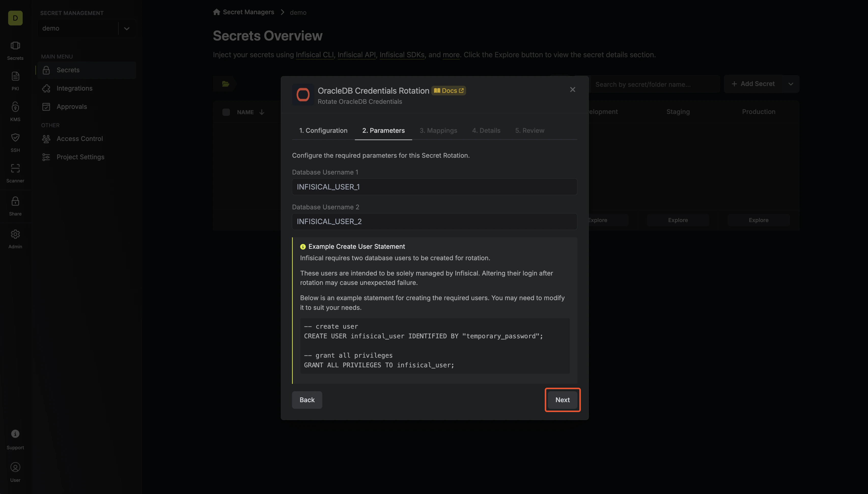Open the Share secret icon

(x=15, y=201)
